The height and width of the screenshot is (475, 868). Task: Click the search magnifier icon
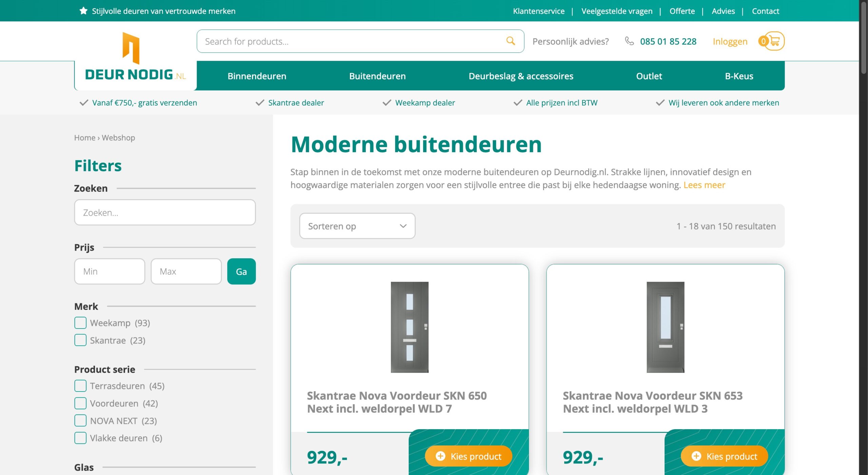pos(511,41)
